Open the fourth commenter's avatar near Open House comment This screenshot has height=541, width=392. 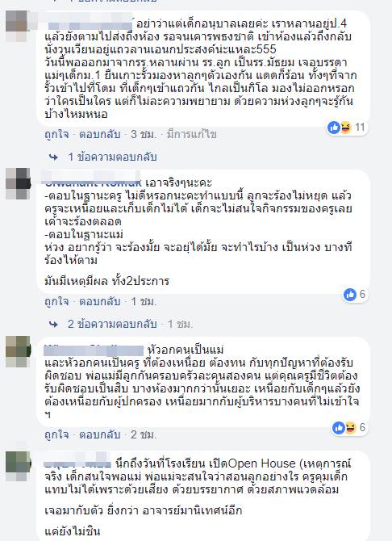point(18,466)
